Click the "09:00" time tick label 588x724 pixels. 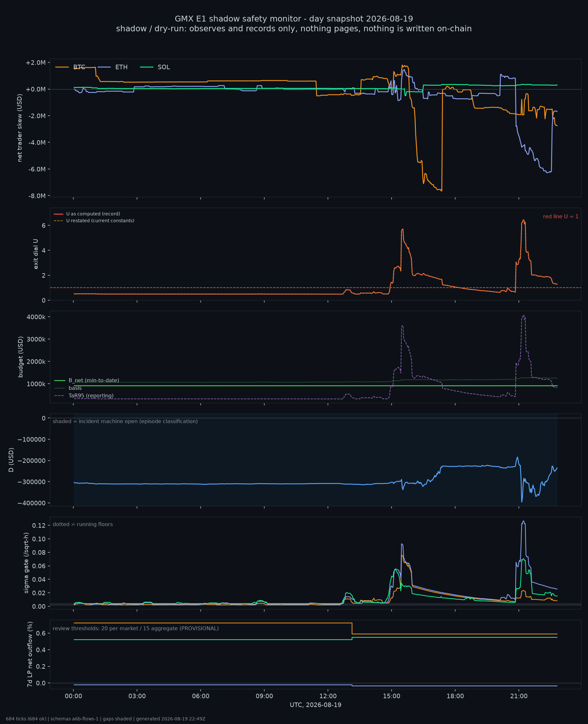tap(264, 696)
